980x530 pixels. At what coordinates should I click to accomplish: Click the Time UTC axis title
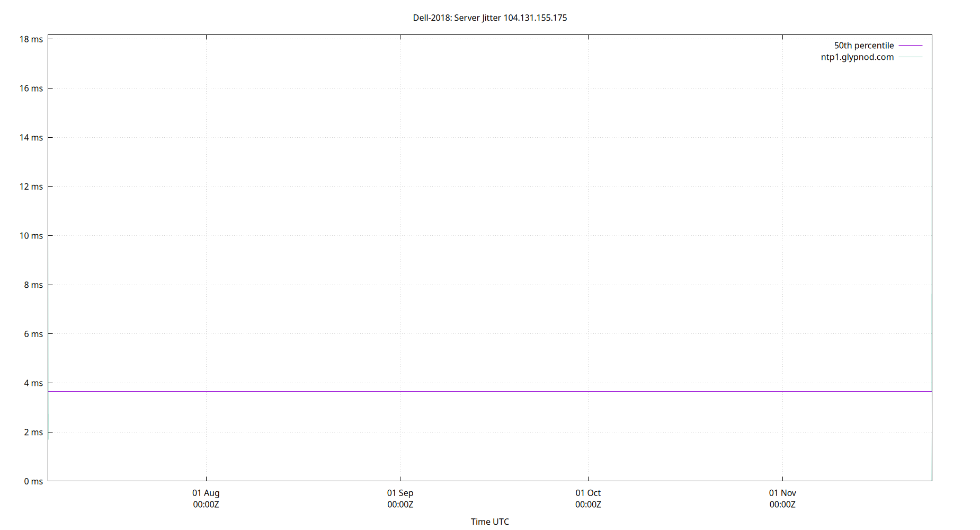pyautogui.click(x=490, y=522)
